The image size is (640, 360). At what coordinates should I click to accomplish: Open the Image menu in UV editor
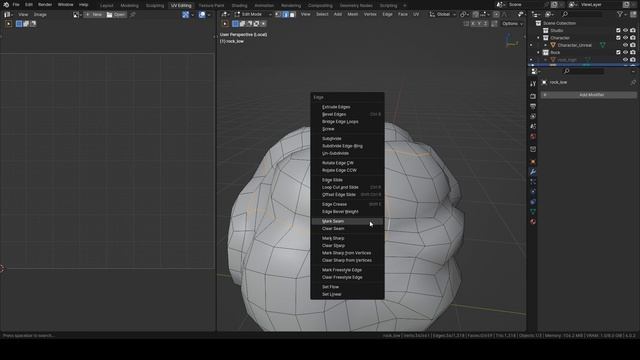pos(40,14)
